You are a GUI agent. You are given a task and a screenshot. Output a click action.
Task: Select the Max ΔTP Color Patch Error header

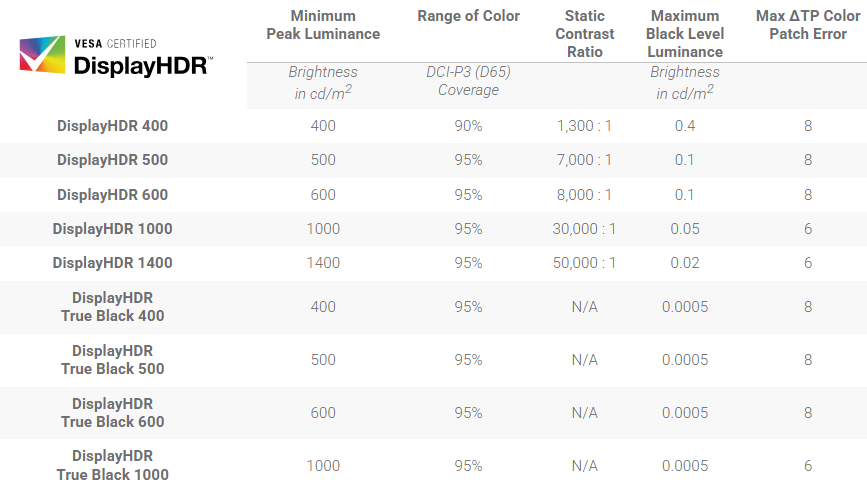[x=808, y=25]
